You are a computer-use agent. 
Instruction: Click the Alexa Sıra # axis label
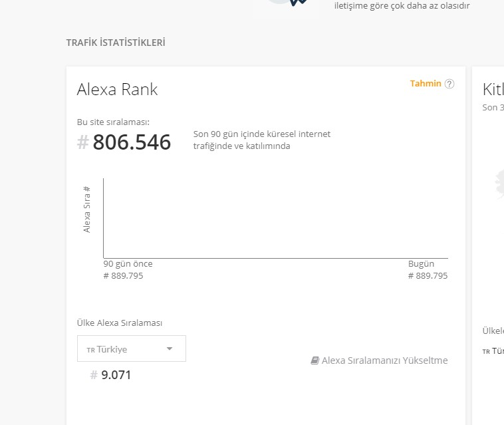87,210
